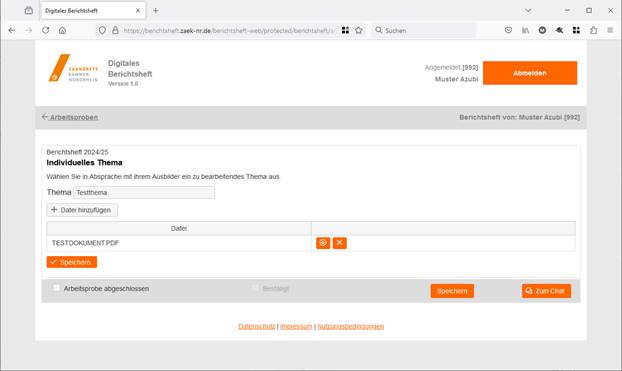Open the Nutzungsbedingungen footer link
Viewport: 622px width, 371px height.
coord(351,326)
